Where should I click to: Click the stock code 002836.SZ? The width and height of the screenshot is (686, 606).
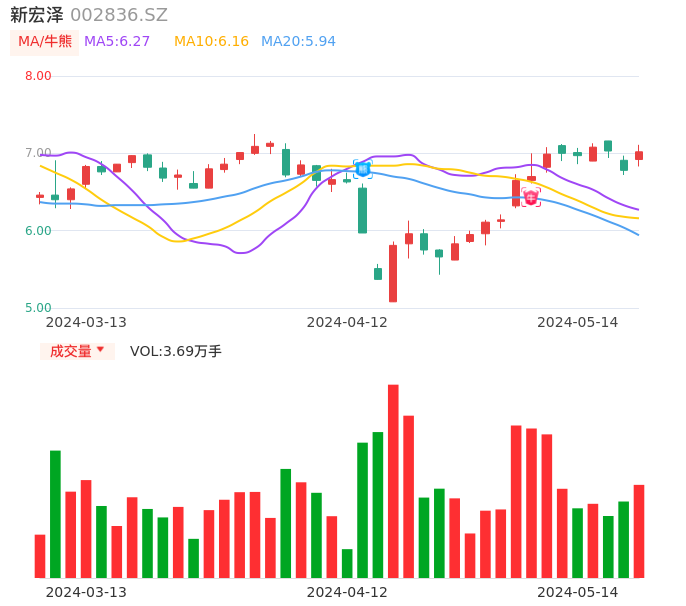click(119, 15)
